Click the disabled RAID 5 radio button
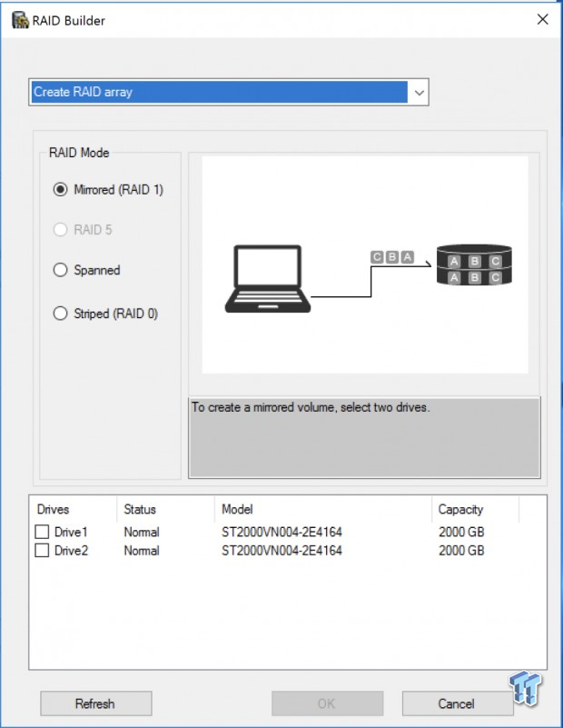Screen dimensions: 563x728 (60, 229)
